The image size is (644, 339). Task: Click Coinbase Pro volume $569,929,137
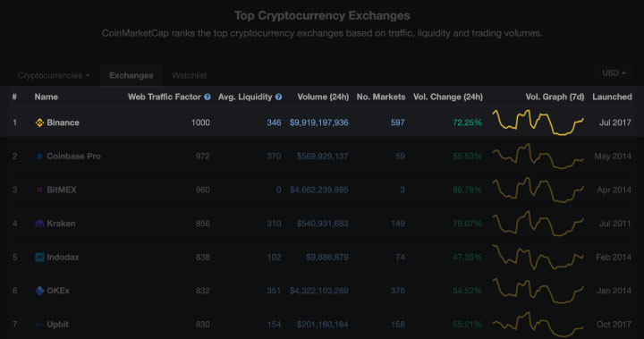[x=322, y=157]
